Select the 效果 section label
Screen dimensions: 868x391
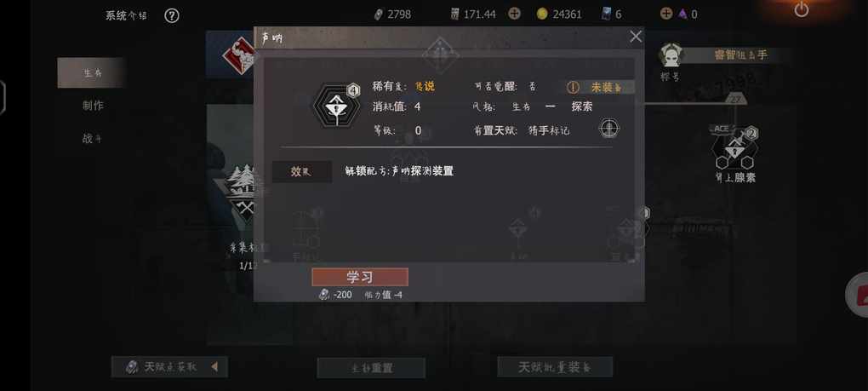pos(302,172)
